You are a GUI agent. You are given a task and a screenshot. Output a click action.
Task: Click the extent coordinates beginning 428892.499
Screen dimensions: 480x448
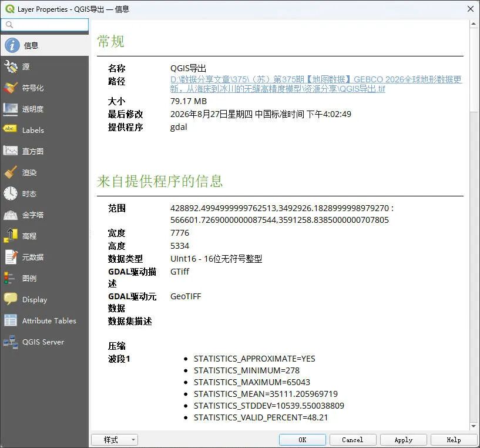282,214
